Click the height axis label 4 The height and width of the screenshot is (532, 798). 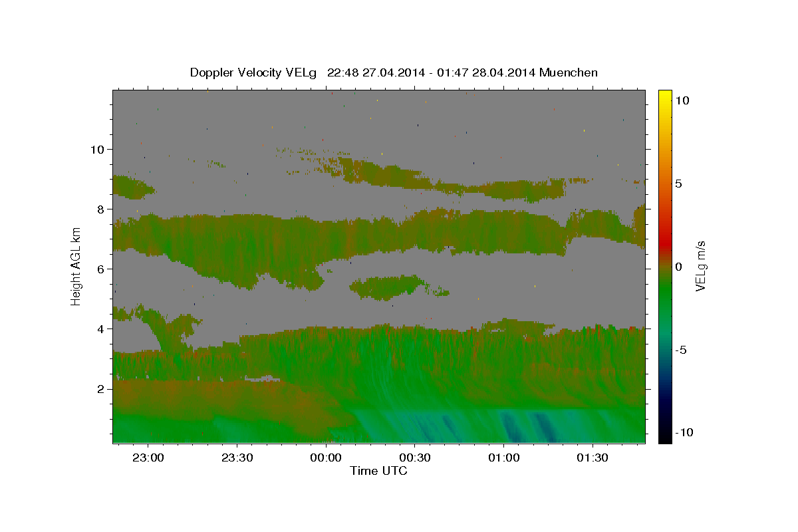(100, 329)
